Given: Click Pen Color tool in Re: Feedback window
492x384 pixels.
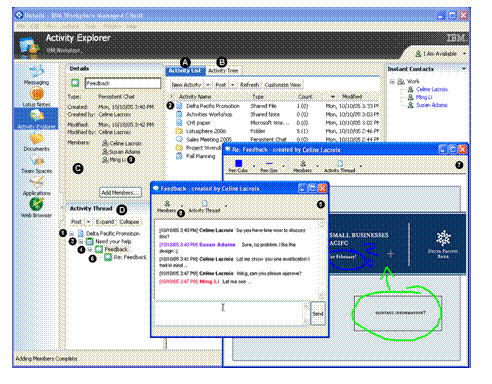Looking at the screenshot, I should [238, 163].
